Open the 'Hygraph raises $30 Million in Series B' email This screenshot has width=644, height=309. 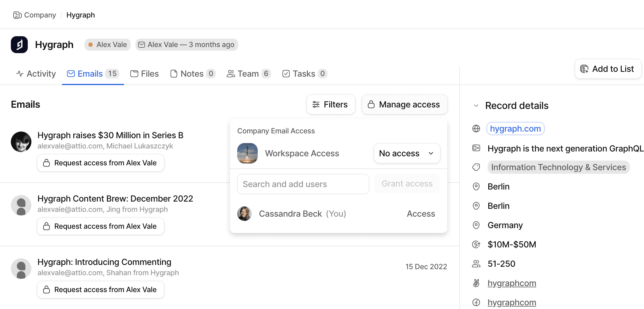coord(110,135)
